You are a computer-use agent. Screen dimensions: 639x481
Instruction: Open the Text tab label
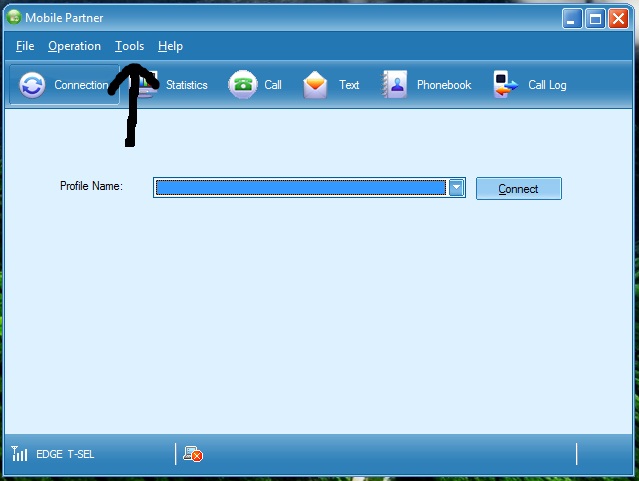[349, 85]
